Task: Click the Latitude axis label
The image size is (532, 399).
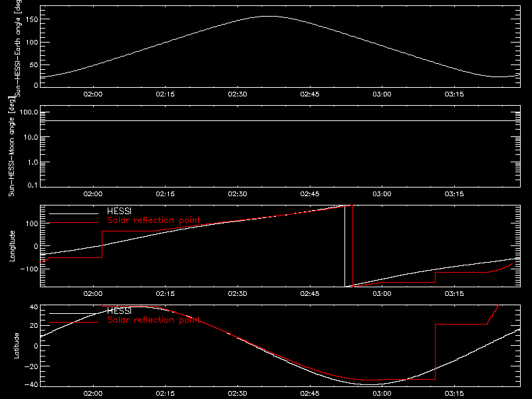Action: 16,345
